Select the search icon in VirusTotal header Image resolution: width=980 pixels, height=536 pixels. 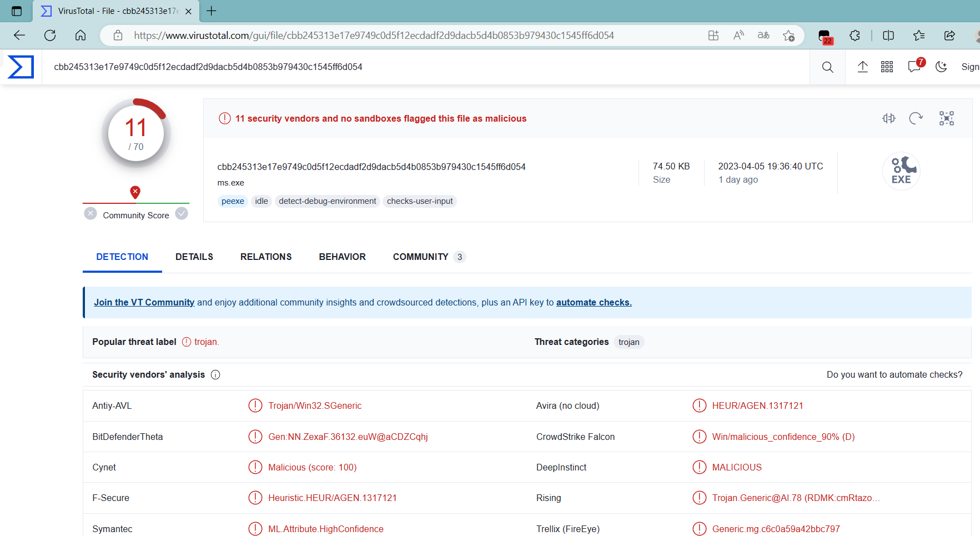(x=827, y=67)
